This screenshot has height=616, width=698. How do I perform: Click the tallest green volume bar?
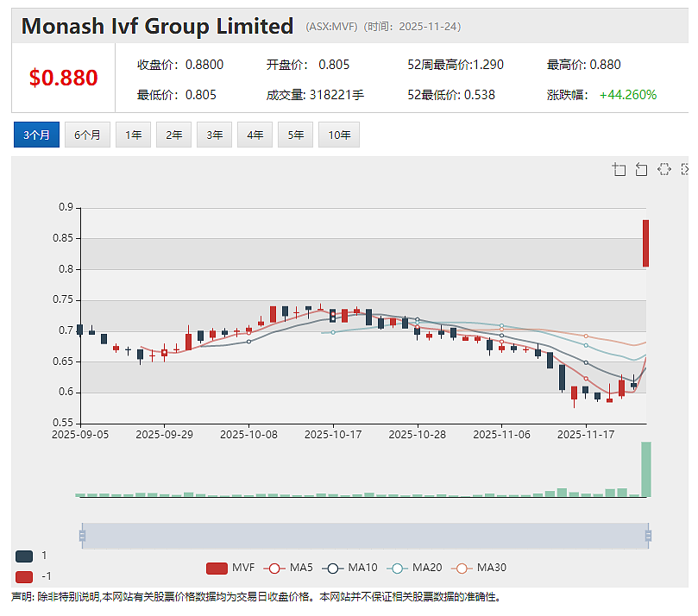(646, 468)
